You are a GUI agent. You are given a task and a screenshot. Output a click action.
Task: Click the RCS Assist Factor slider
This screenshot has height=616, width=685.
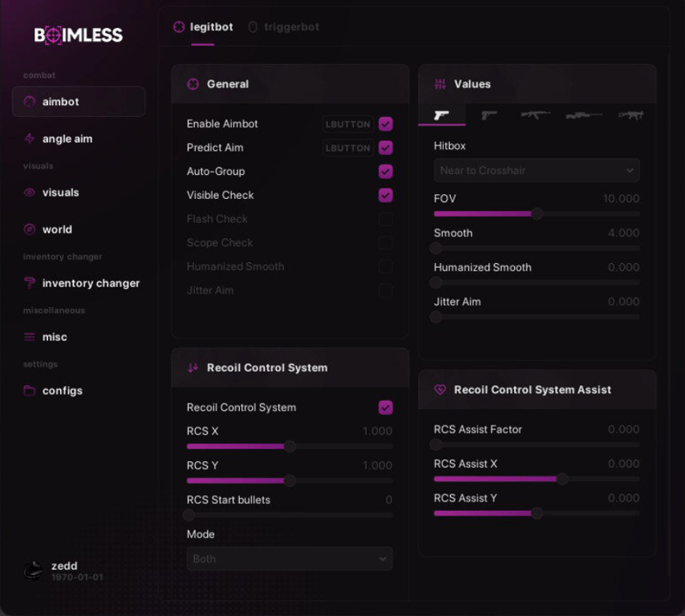(x=537, y=444)
